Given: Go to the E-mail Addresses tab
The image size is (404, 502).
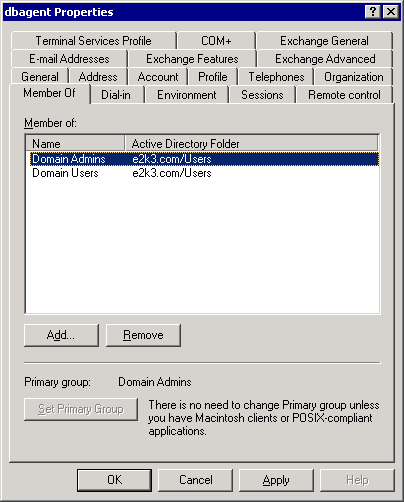Looking at the screenshot, I should click(69, 59).
